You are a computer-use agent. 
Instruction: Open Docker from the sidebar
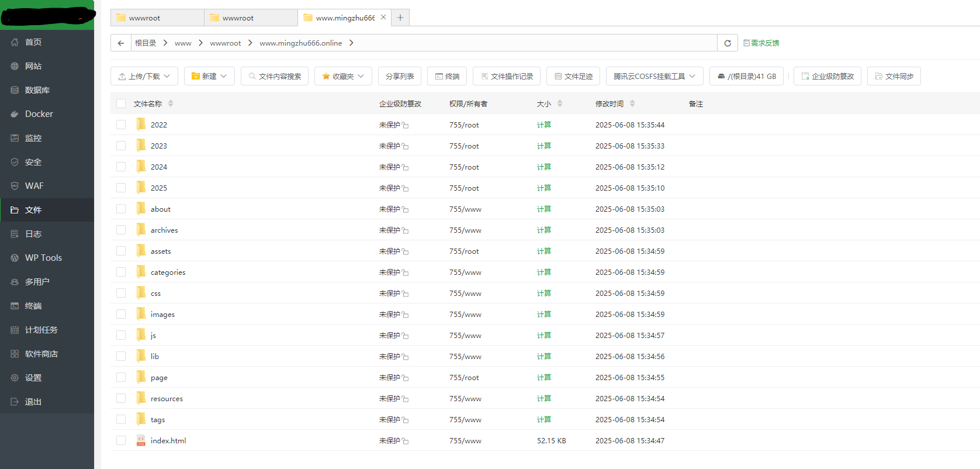[39, 114]
